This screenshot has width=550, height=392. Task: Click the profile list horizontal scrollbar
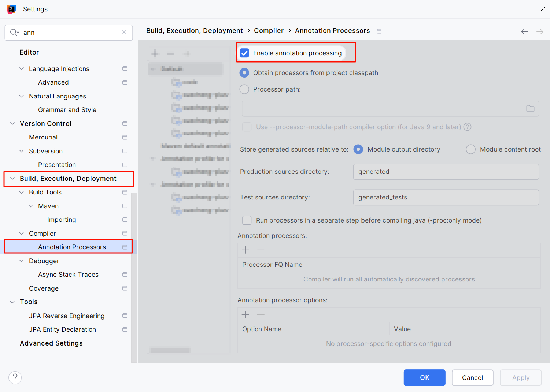(170, 351)
